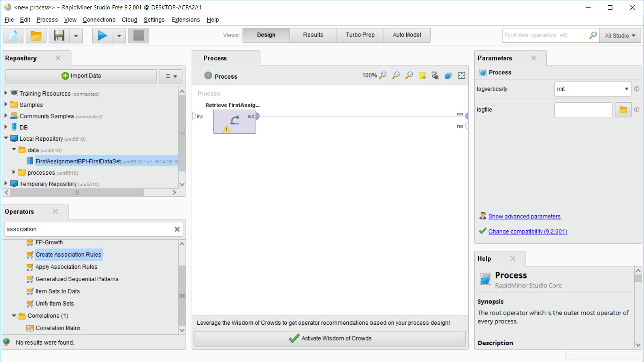644x362 pixels.
Task: Click the blue stacked squares operator-order icon
Action: tap(448, 76)
